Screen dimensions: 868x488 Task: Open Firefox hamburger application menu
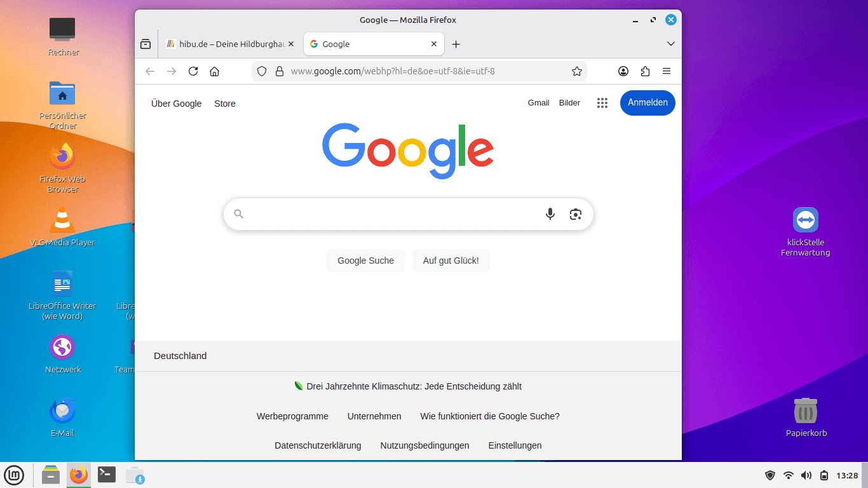coord(667,71)
